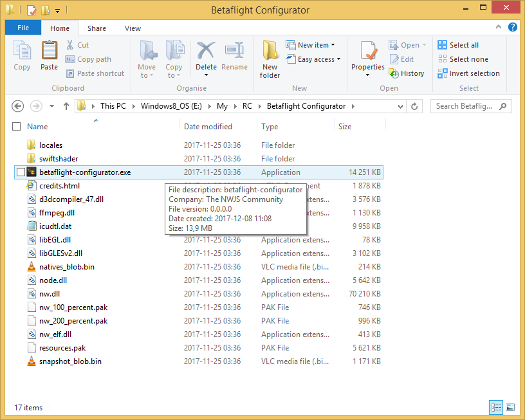This screenshot has width=525, height=420.
Task: Go forward with the Forward arrow
Action: pos(36,106)
